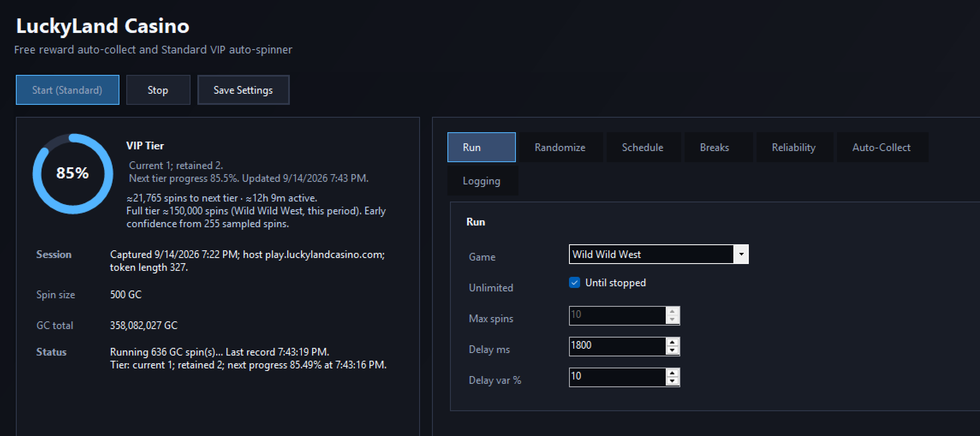Switch to the Run tab
The width and height of the screenshot is (980, 436).
point(481,147)
